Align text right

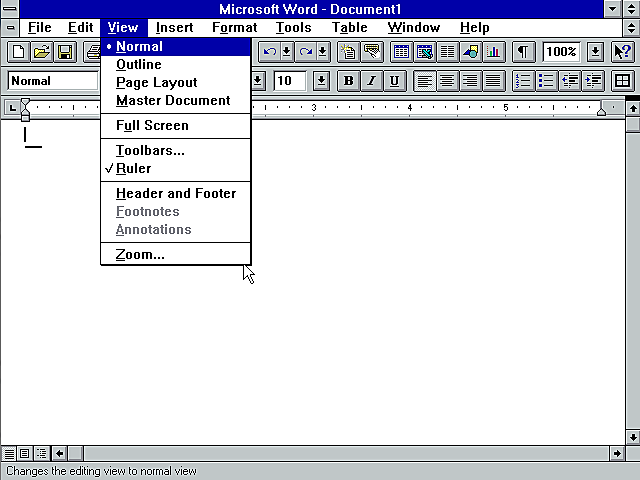(470, 81)
